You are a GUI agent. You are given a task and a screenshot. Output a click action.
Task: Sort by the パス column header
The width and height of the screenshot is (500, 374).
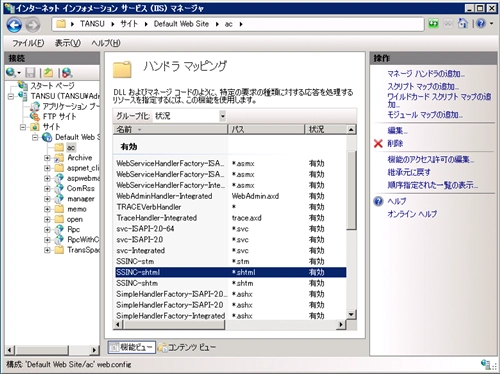pyautogui.click(x=266, y=129)
